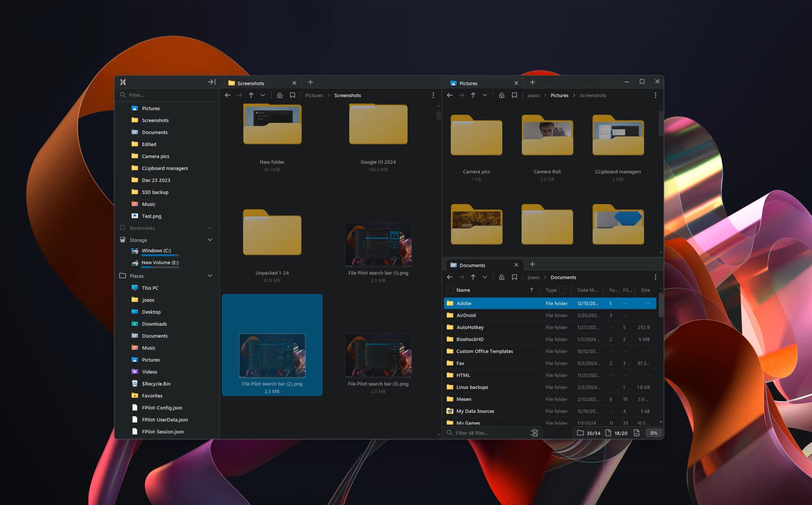Go up a folder in the Documents pane
Image resolution: width=812 pixels, height=505 pixels.
(x=473, y=277)
